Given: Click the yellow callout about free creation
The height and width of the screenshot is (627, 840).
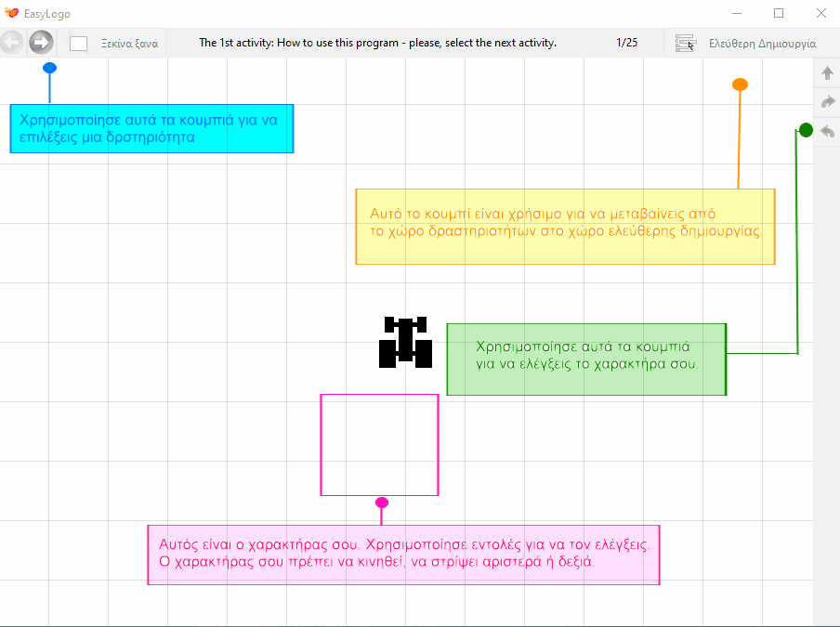Looking at the screenshot, I should (565, 227).
